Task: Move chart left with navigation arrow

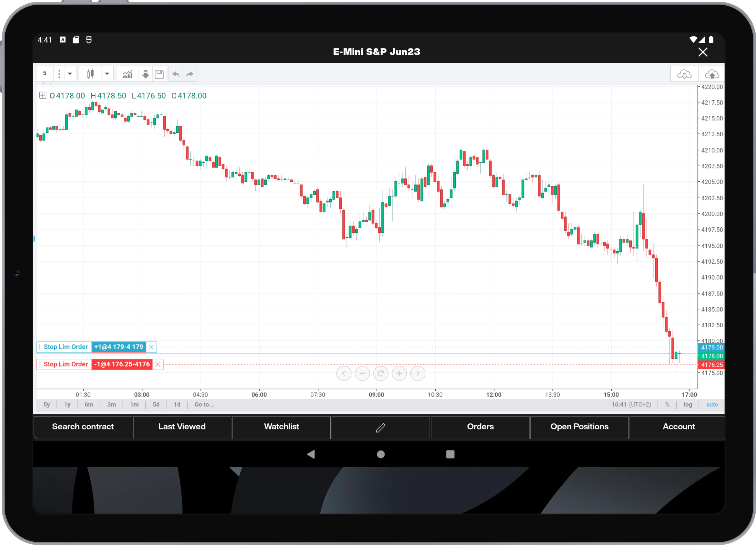Action: click(344, 373)
